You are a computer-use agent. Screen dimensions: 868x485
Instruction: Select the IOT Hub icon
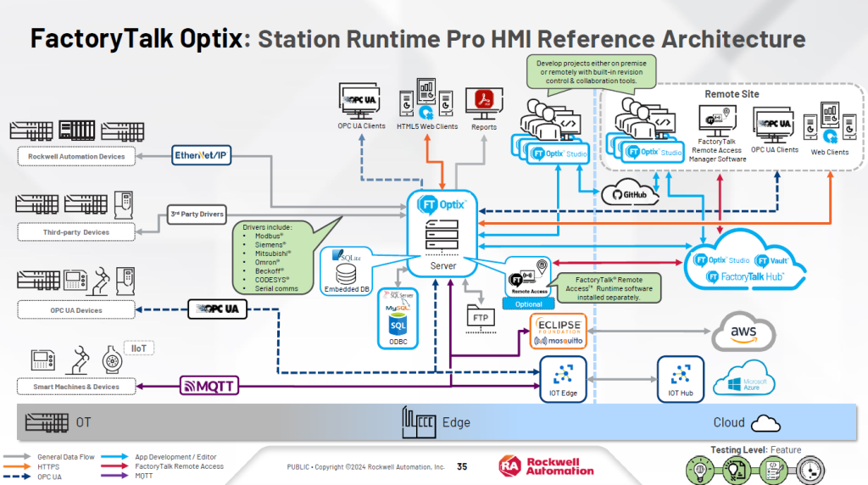pyautogui.click(x=681, y=379)
